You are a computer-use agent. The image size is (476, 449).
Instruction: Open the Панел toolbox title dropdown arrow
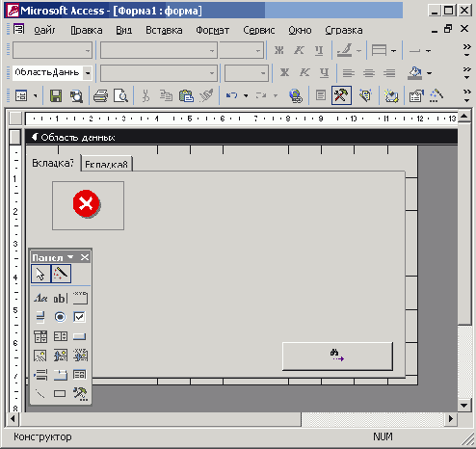70,257
